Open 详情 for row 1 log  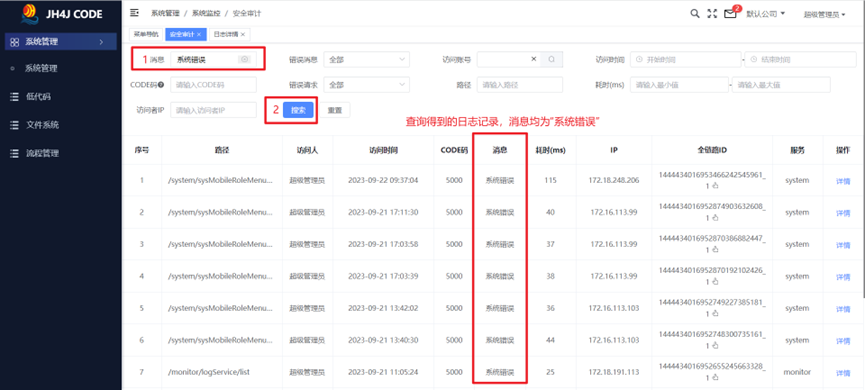843,181
